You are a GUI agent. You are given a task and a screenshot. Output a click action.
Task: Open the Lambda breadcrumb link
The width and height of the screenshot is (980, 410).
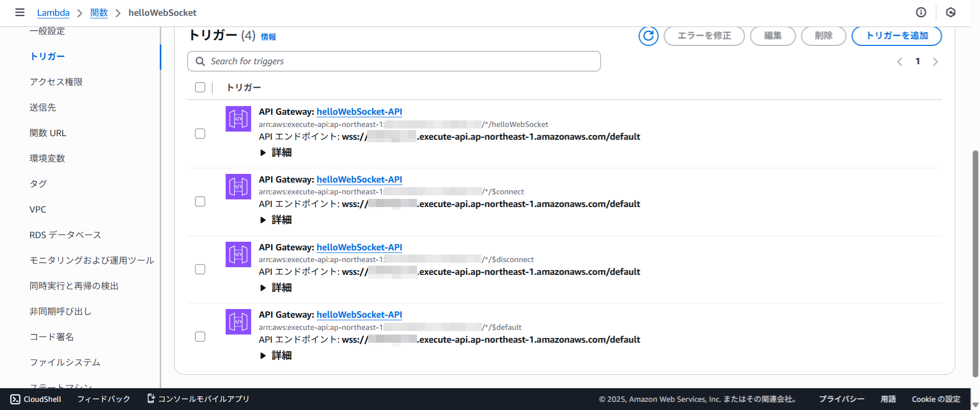tap(53, 13)
